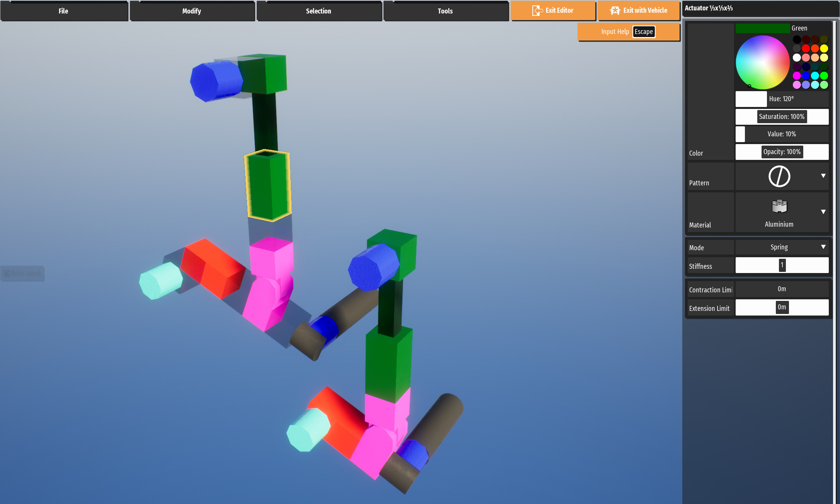840x504 pixels.
Task: Click the Auto saved indicator
Action: click(22, 273)
